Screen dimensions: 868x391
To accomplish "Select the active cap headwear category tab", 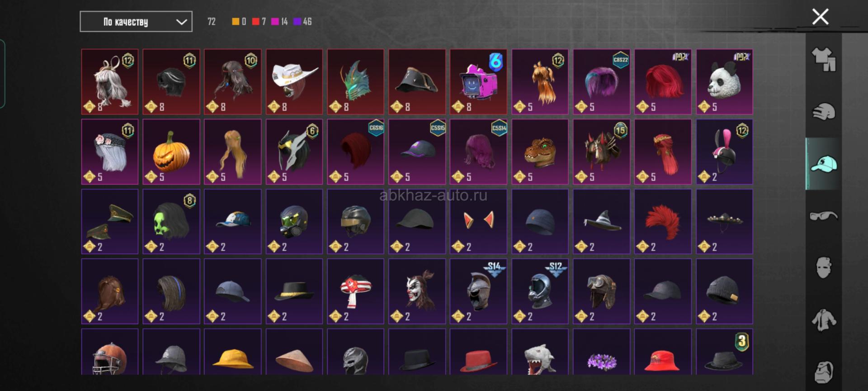I will [823, 164].
